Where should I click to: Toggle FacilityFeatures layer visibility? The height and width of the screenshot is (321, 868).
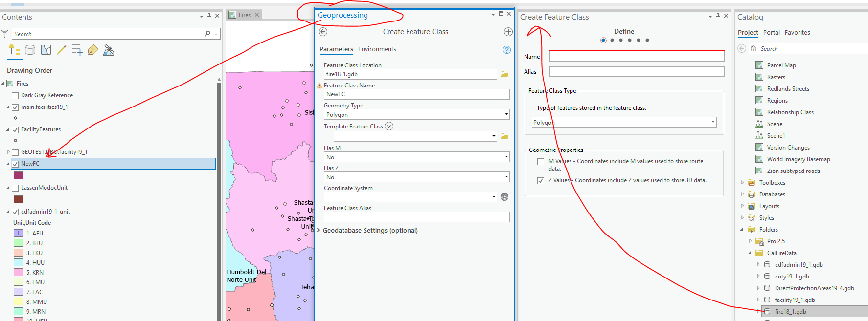[15, 130]
